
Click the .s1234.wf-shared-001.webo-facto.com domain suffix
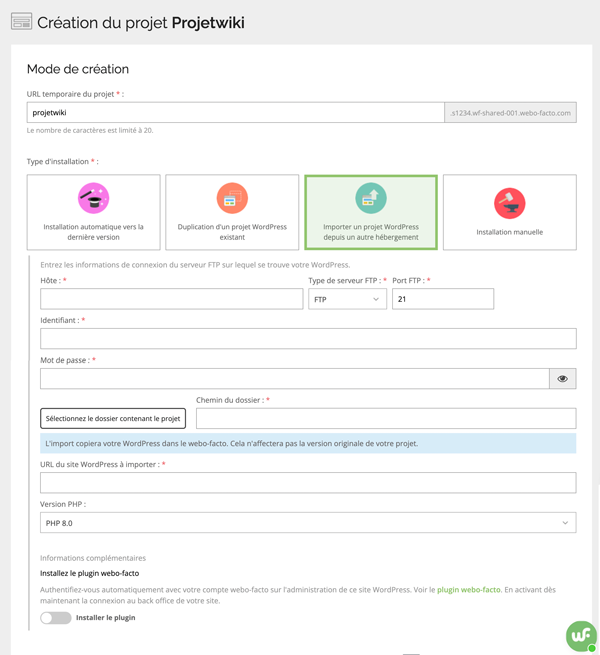[510, 113]
